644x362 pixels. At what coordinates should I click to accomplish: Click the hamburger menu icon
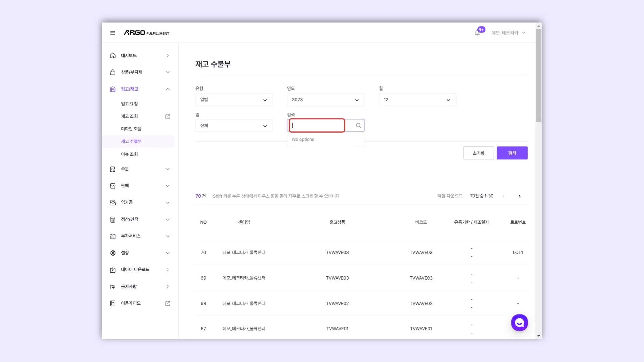[113, 33]
